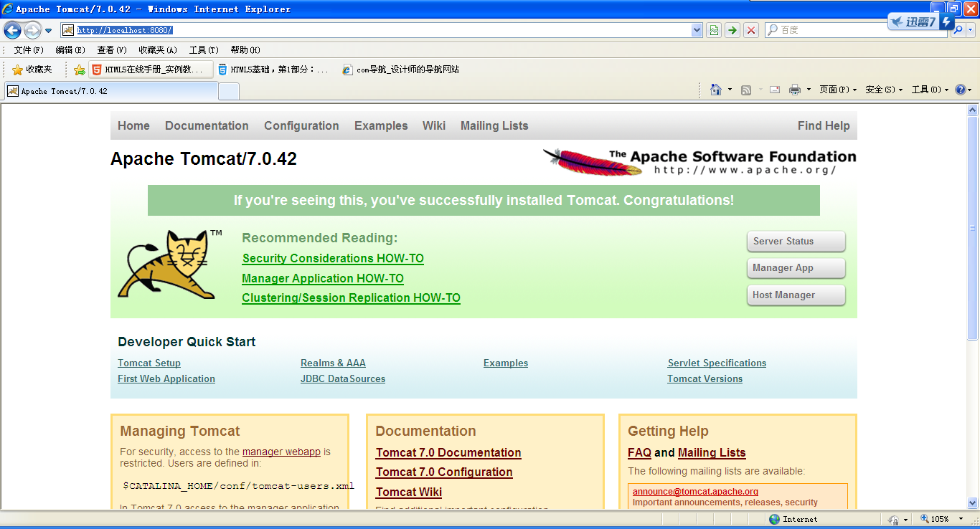Click the browser Back arrow button
980x529 pixels.
click(x=12, y=30)
